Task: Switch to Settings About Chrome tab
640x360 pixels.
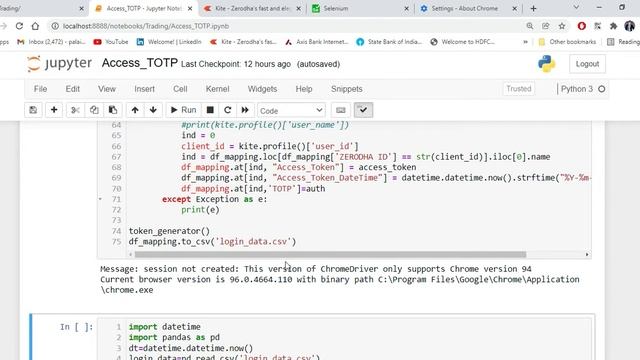Action: 467,8
